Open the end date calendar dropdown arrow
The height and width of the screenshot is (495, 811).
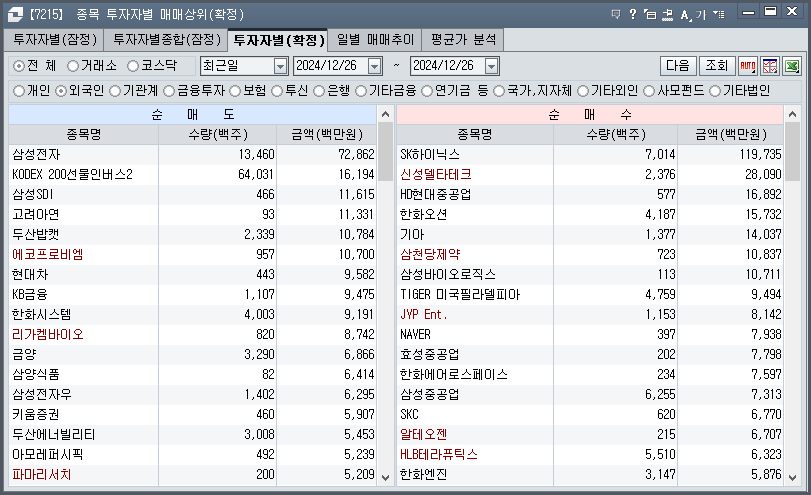point(491,66)
